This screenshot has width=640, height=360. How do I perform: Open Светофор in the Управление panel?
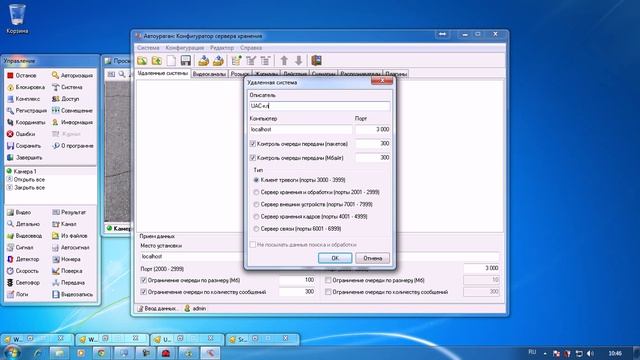pos(24,282)
